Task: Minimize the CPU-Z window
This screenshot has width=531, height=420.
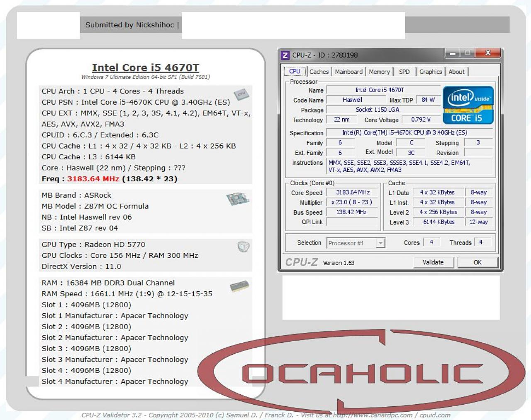Action: click(453, 53)
